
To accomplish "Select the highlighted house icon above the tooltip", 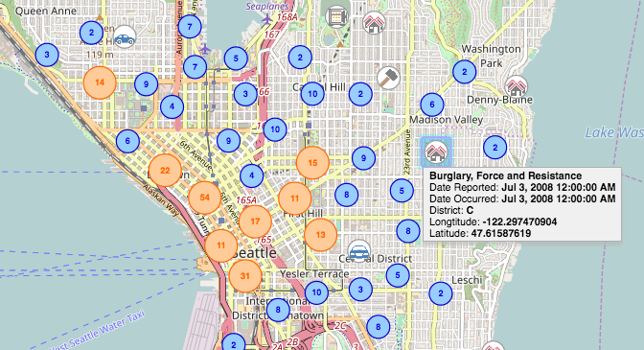I will [436, 152].
